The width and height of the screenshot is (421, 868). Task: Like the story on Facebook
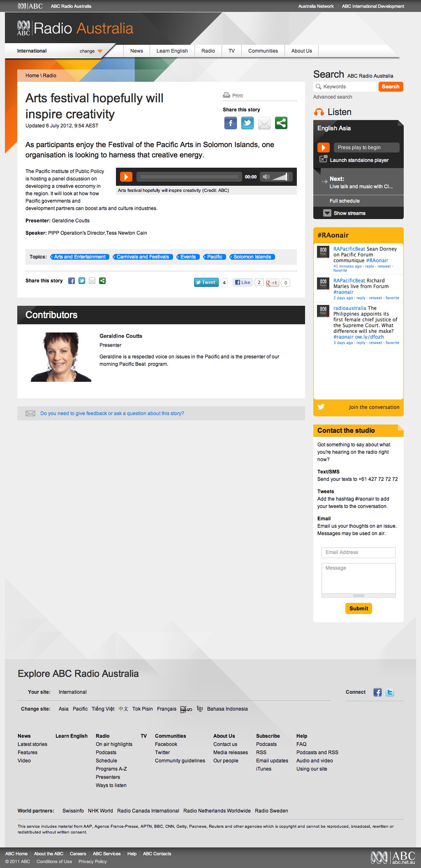coord(243,282)
